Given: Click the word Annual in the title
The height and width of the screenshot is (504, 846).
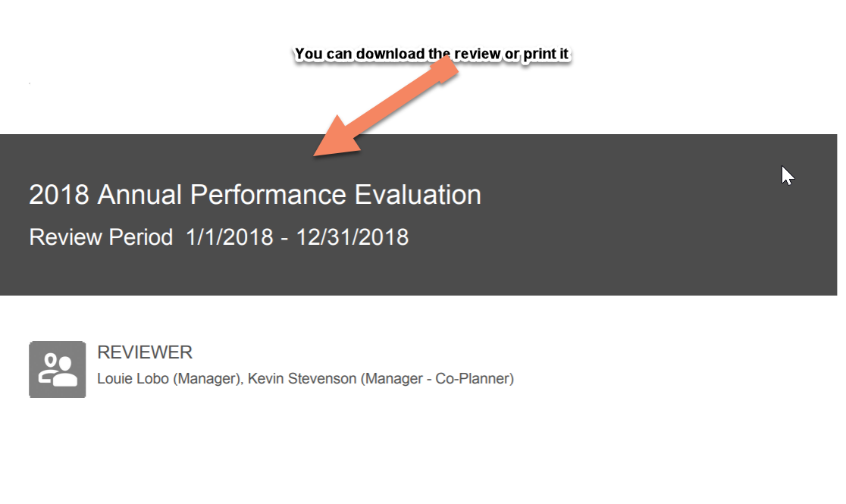Looking at the screenshot, I should click(139, 195).
